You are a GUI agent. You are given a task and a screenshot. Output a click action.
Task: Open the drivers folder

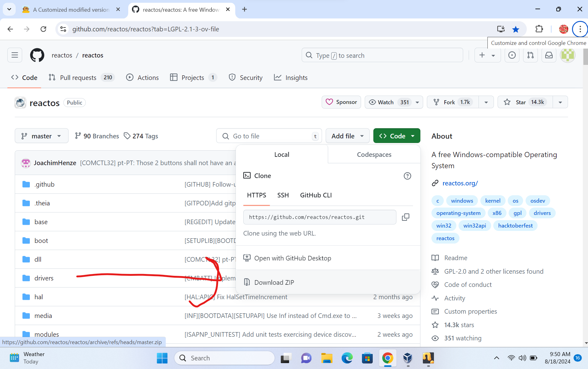pyautogui.click(x=44, y=278)
